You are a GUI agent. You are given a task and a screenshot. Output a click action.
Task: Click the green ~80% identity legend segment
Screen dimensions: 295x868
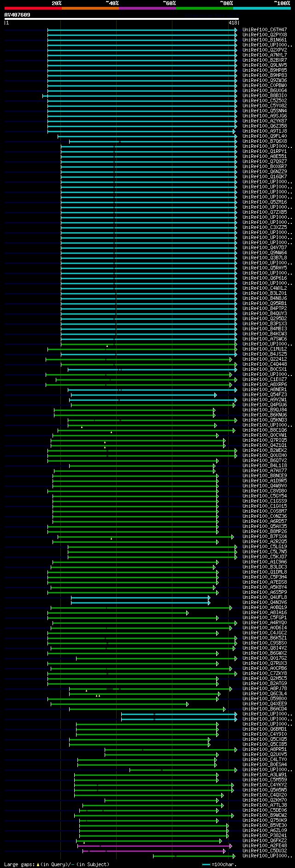(x=205, y=8)
